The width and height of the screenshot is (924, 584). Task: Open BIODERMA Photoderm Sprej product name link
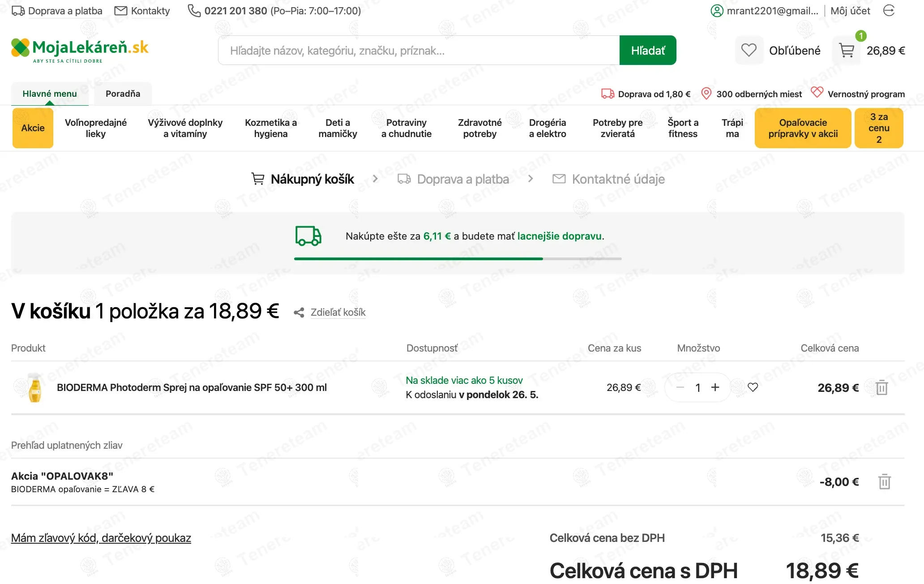192,387
